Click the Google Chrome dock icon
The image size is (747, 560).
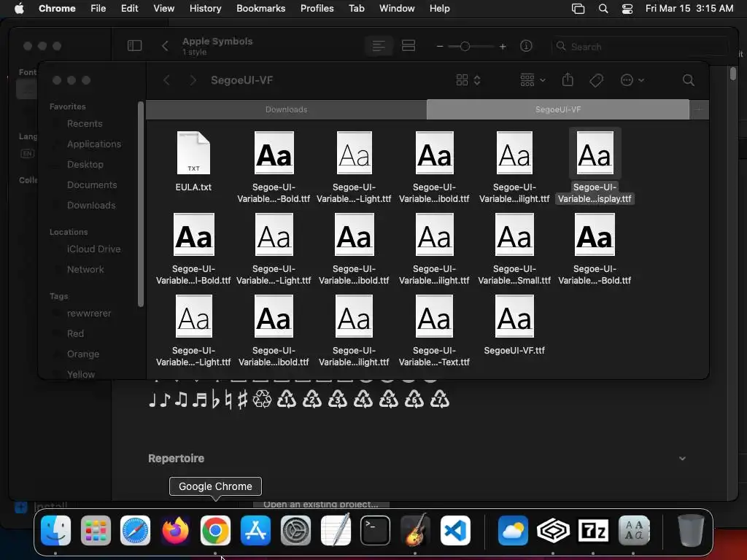(x=215, y=531)
